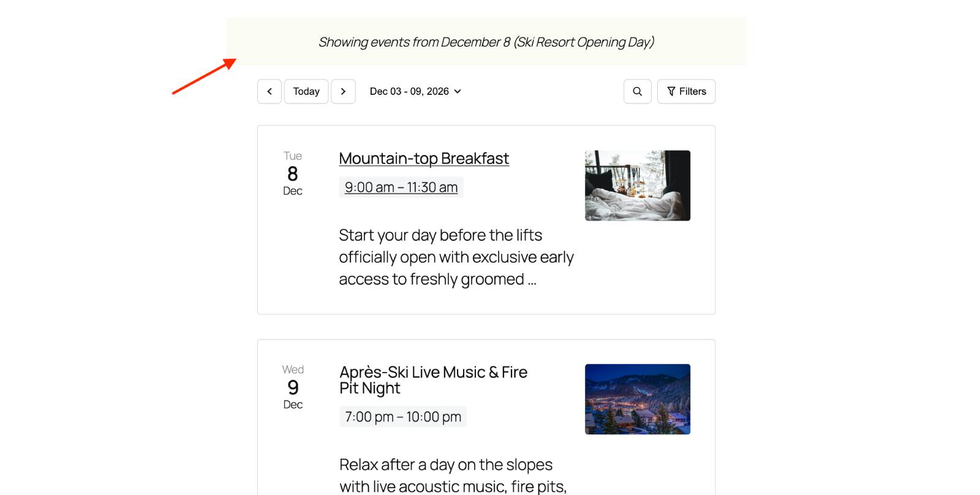Click the 9:00 am – 11:30 am time link
The height and width of the screenshot is (495, 980).
[x=401, y=187]
